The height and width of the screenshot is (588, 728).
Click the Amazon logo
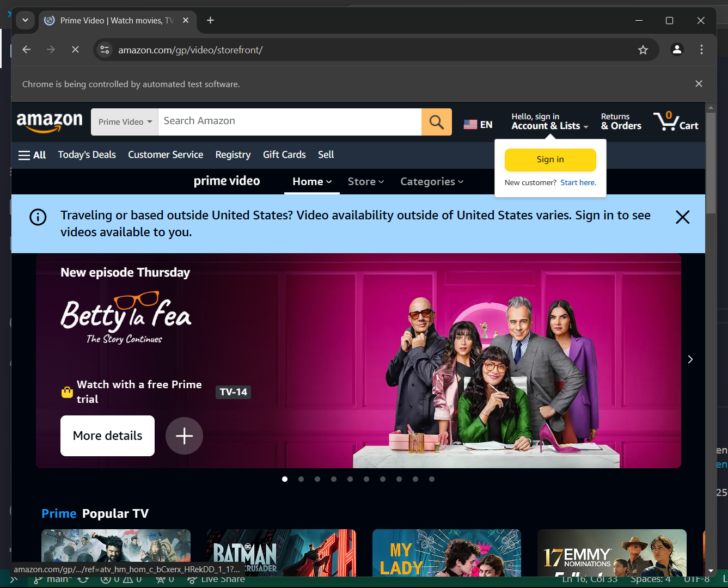[x=50, y=122]
